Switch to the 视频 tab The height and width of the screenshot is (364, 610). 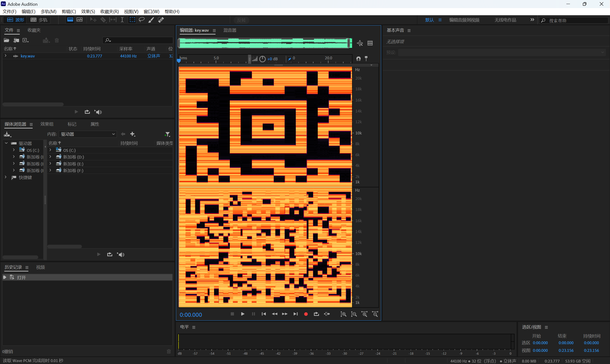click(x=41, y=267)
